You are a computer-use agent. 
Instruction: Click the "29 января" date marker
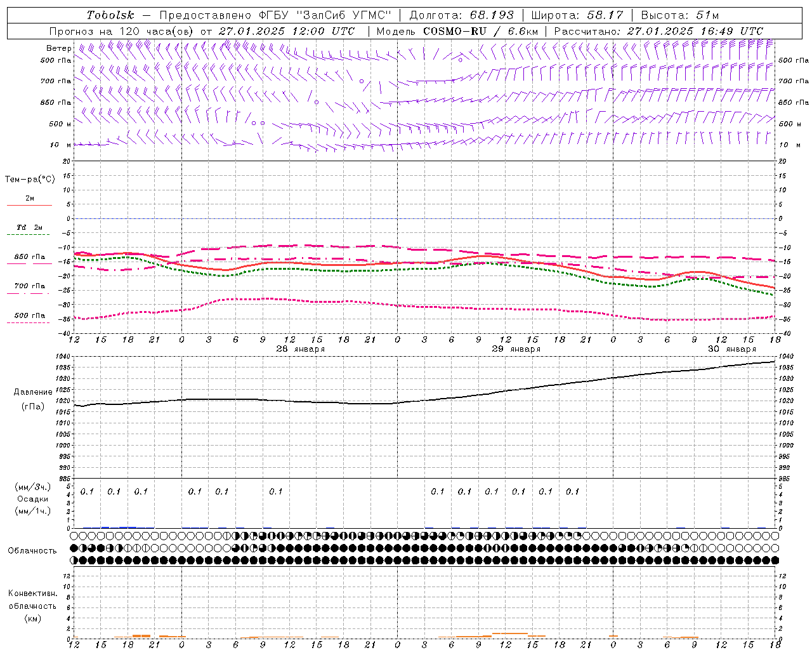[x=516, y=349]
